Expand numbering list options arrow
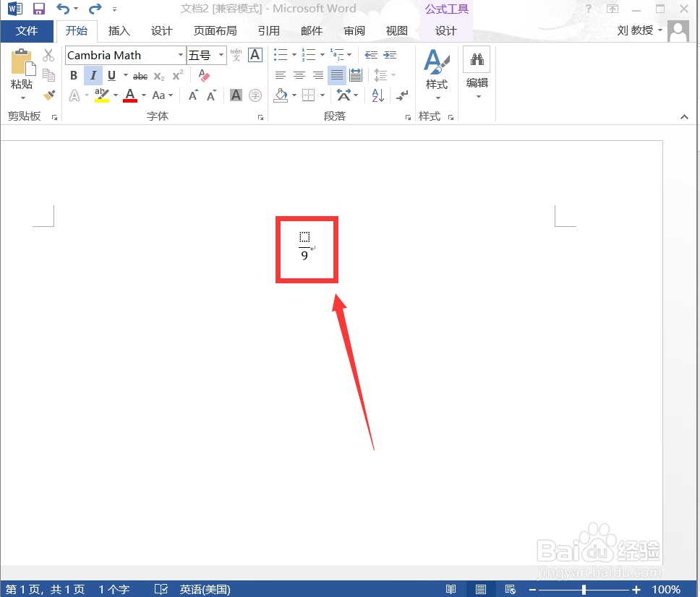The width and height of the screenshot is (700, 597). [322, 55]
